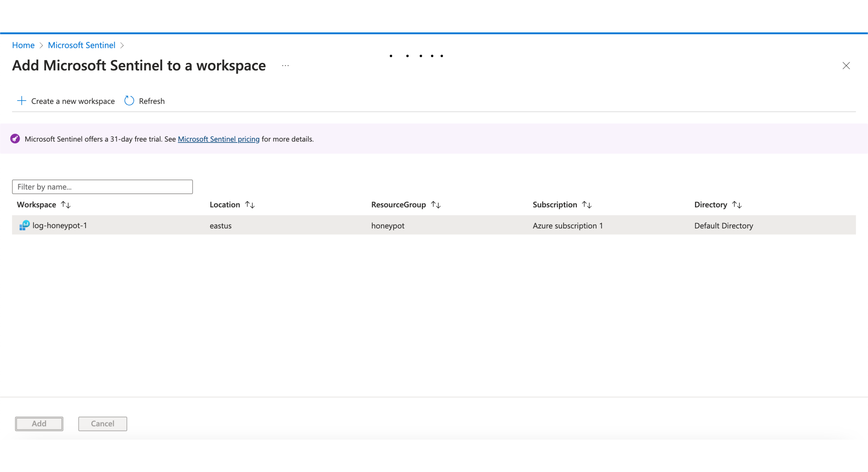
Task: Click Create a new workspace label
Action: (x=73, y=101)
